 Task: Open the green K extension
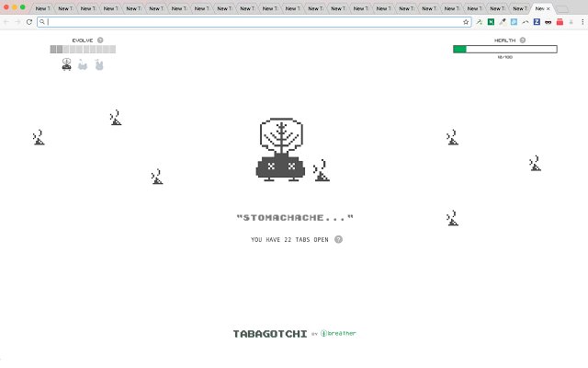pyautogui.click(x=491, y=22)
